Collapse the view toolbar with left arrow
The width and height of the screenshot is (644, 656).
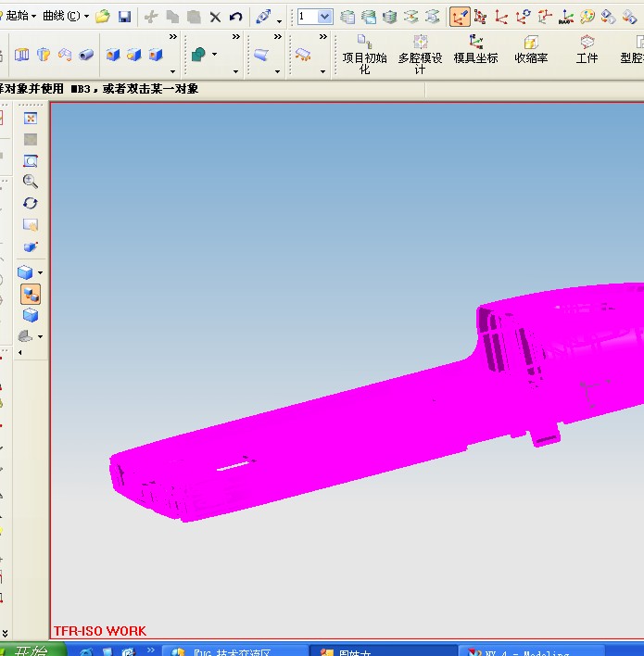[x=20, y=353]
